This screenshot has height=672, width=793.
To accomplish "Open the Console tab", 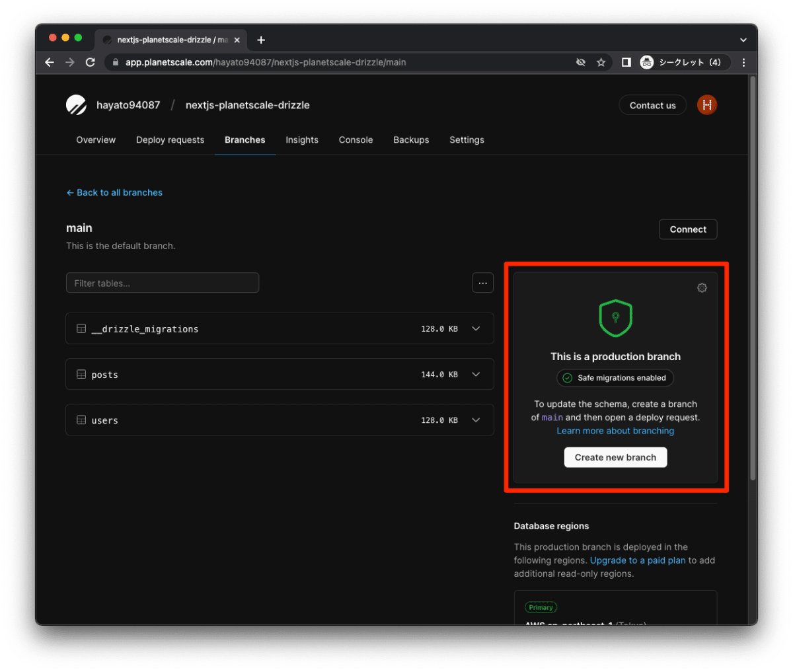I will pos(356,140).
